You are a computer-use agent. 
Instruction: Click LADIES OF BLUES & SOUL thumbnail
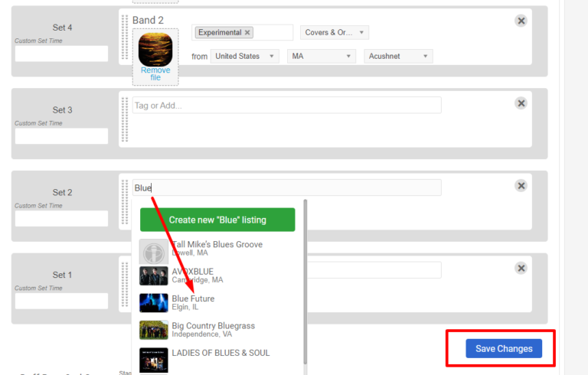click(154, 360)
